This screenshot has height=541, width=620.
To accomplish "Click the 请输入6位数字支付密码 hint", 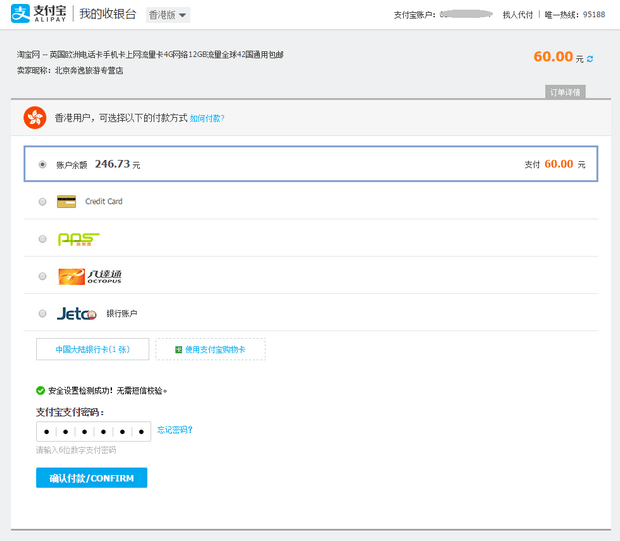I will [76, 450].
